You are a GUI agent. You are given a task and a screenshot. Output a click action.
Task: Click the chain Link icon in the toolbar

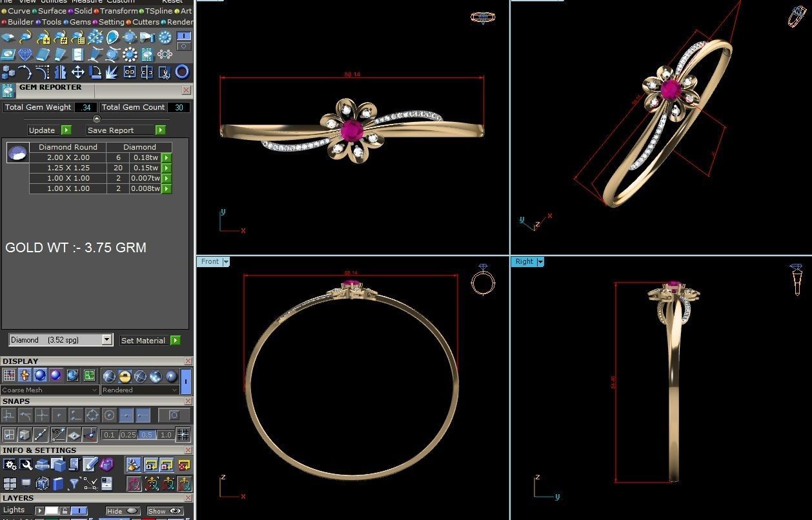130,72
